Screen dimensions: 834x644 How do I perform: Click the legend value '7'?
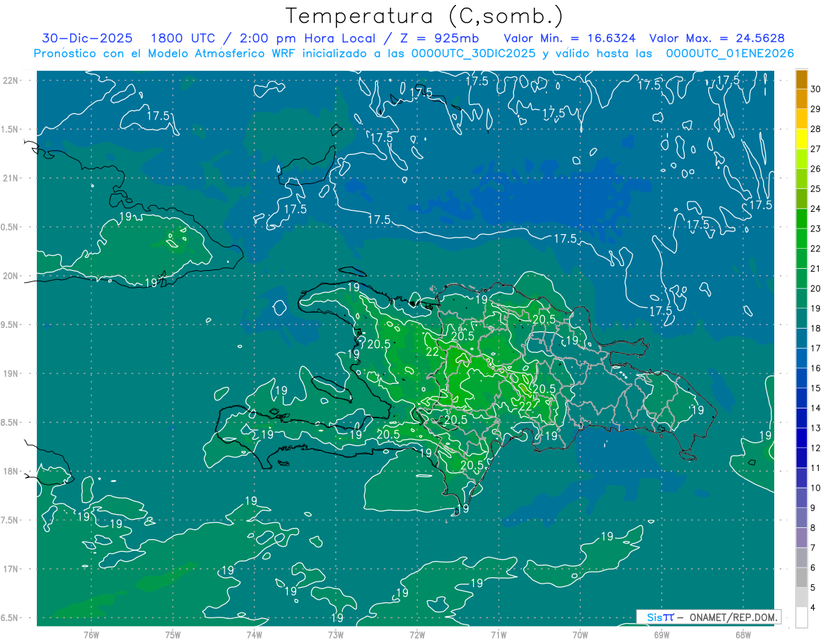(814, 547)
